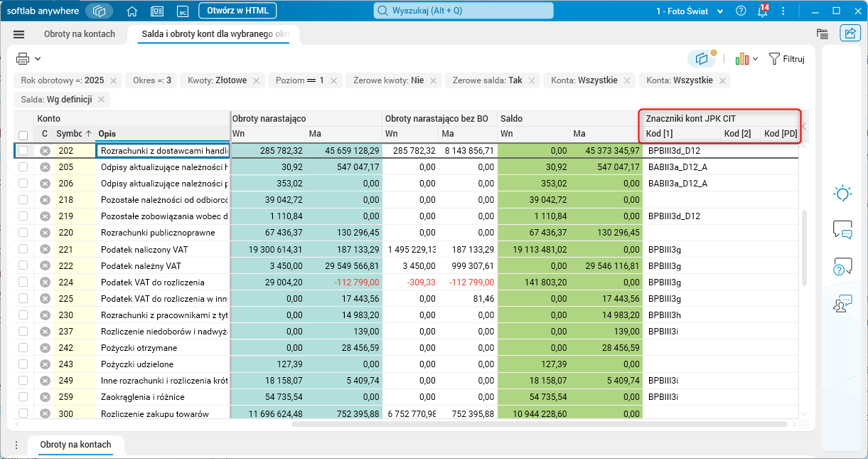The width and height of the screenshot is (868, 459).
Task: Click the help question mark icon
Action: [741, 11]
